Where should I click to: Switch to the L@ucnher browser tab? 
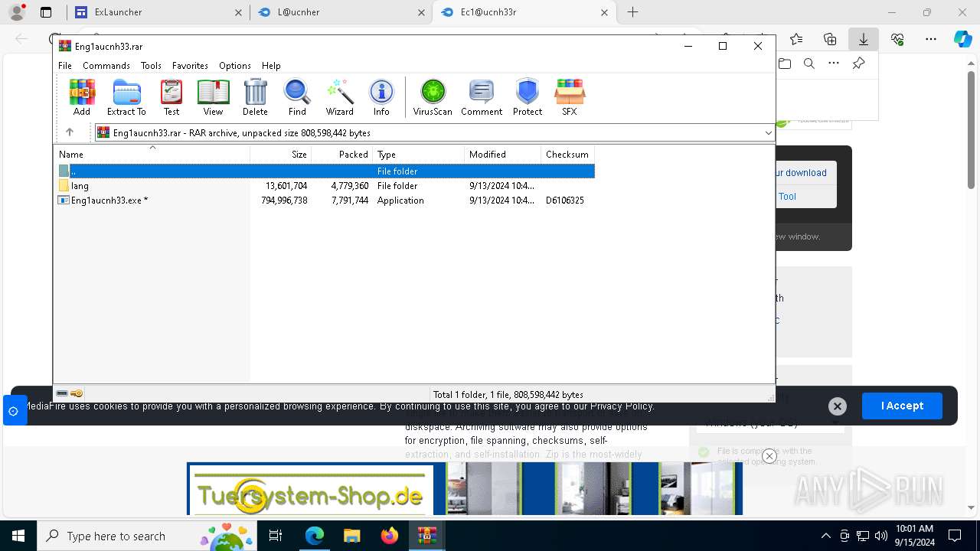[x=341, y=12]
